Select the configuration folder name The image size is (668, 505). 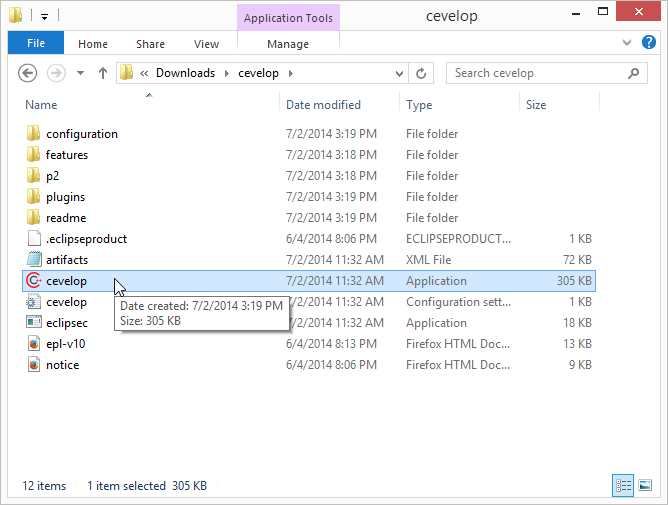tap(82, 134)
